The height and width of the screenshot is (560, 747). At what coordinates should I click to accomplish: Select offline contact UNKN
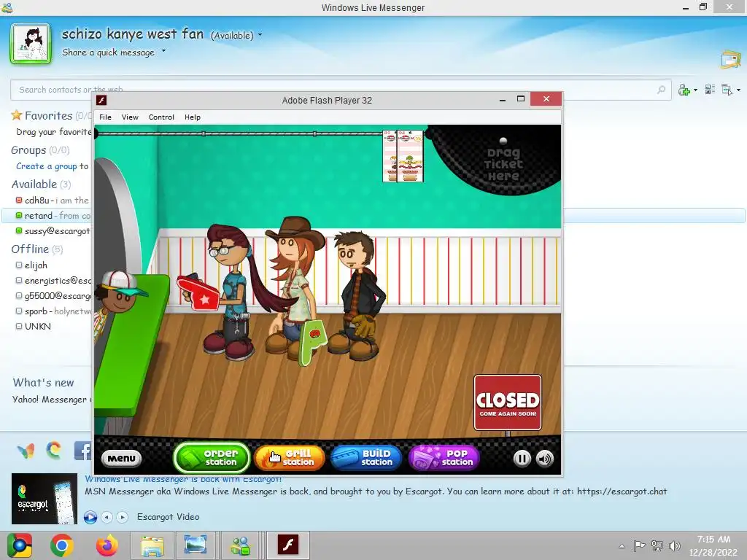tap(38, 326)
